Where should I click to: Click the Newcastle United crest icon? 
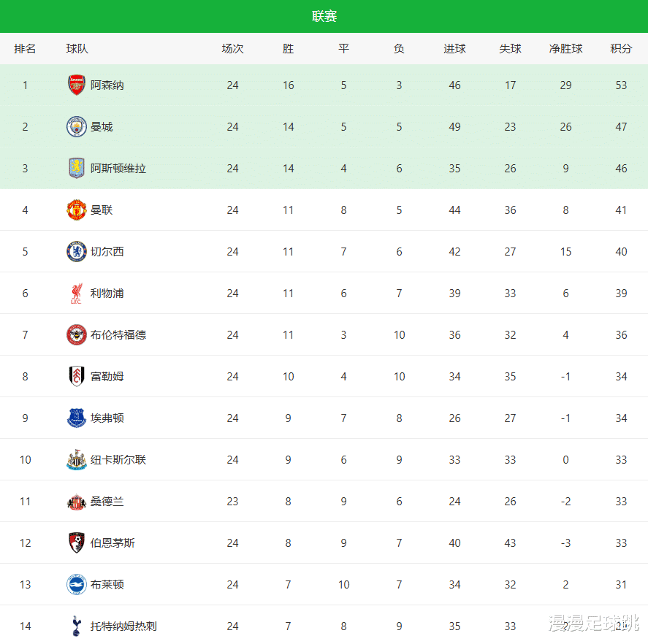click(77, 460)
